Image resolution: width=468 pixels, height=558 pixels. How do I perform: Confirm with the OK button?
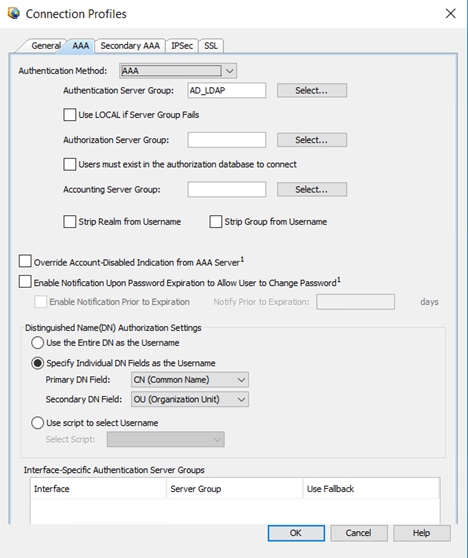click(x=296, y=533)
